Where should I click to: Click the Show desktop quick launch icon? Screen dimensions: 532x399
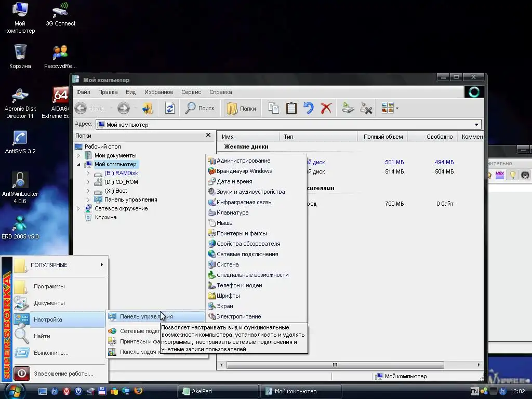[x=43, y=391]
